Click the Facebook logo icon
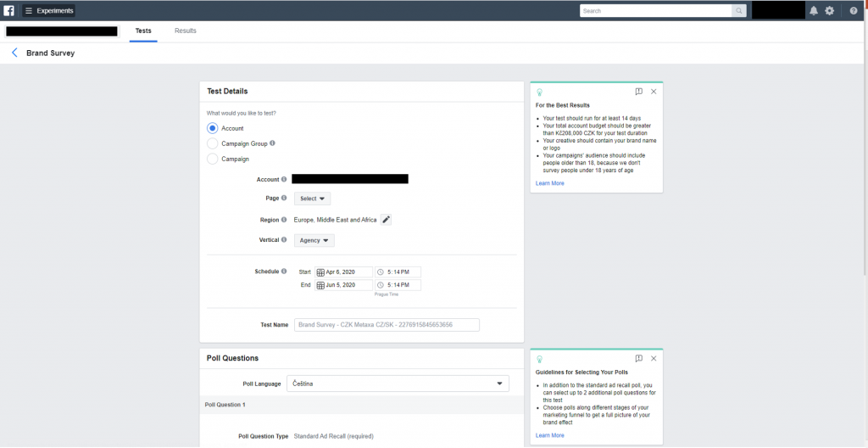 pyautogui.click(x=9, y=11)
